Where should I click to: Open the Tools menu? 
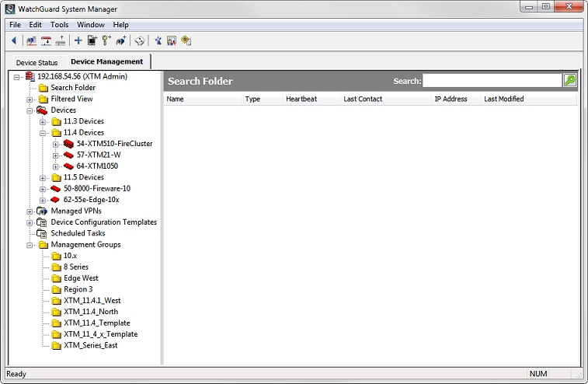tap(59, 25)
